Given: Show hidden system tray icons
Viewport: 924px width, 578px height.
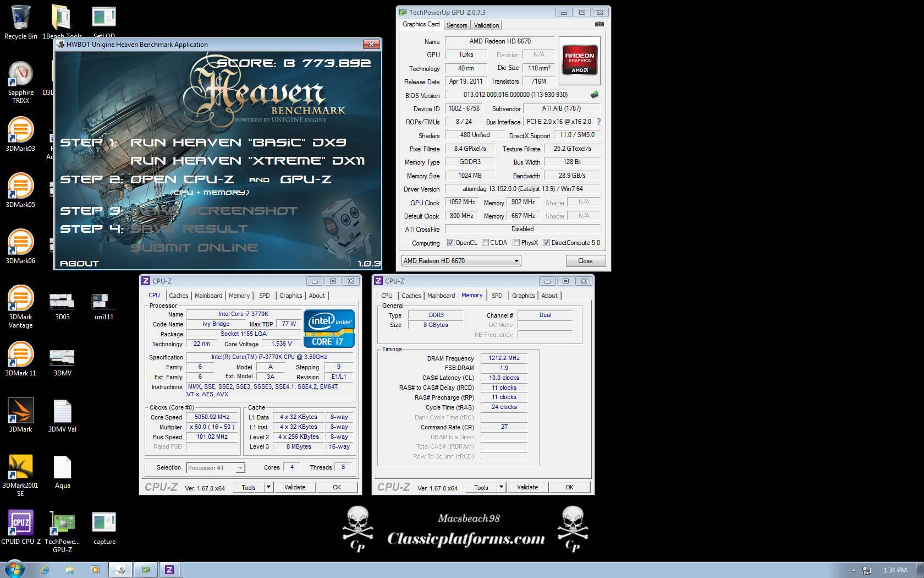Looking at the screenshot, I should pos(853,570).
